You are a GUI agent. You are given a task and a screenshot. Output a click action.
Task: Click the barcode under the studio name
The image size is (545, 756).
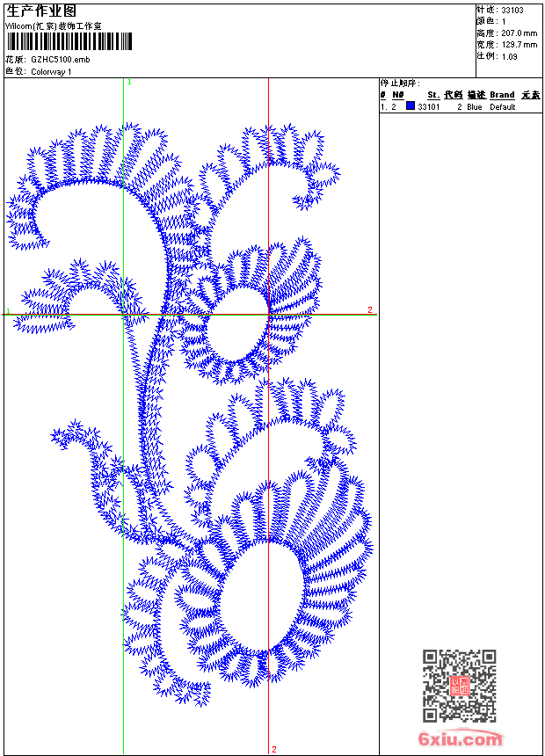[69, 41]
